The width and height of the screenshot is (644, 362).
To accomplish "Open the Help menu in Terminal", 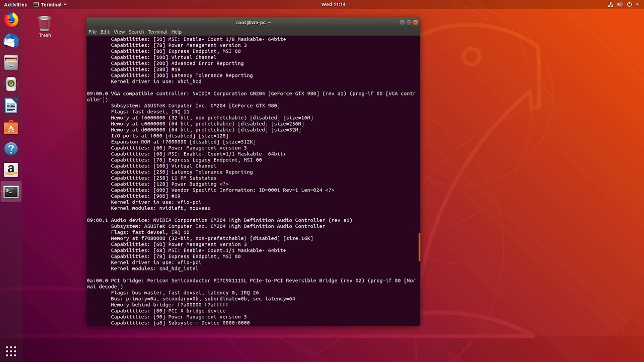I will tap(176, 32).
